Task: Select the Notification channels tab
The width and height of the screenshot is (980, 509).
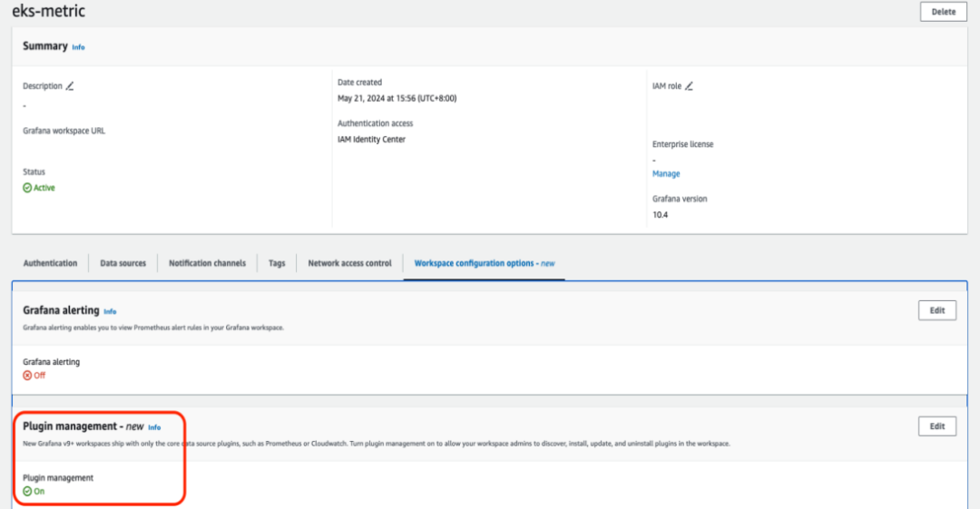Action: point(207,263)
